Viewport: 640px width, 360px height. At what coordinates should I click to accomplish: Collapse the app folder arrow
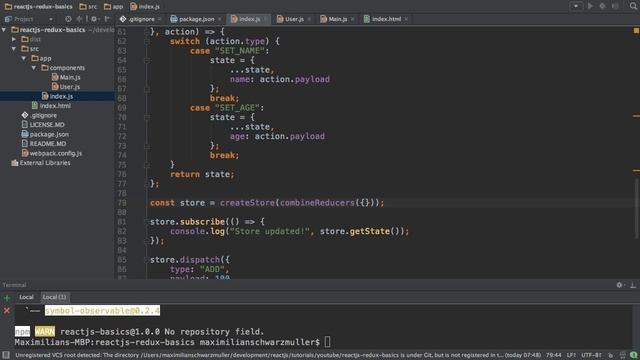(x=24, y=58)
